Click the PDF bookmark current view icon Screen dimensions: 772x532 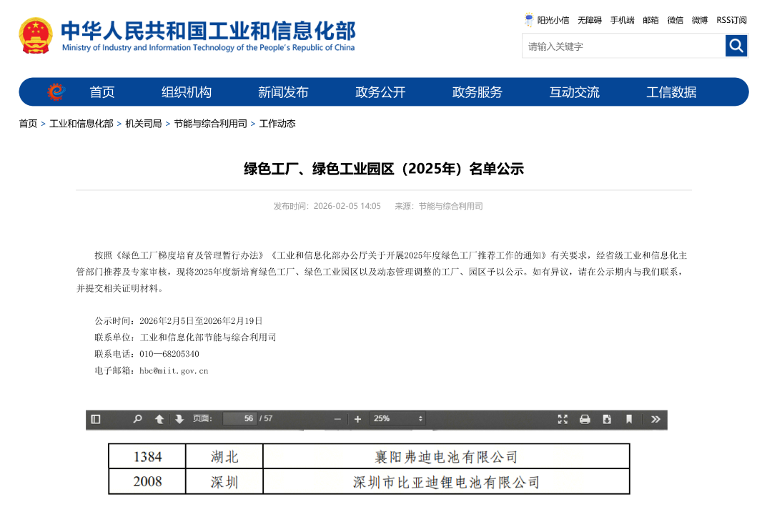[x=629, y=419]
